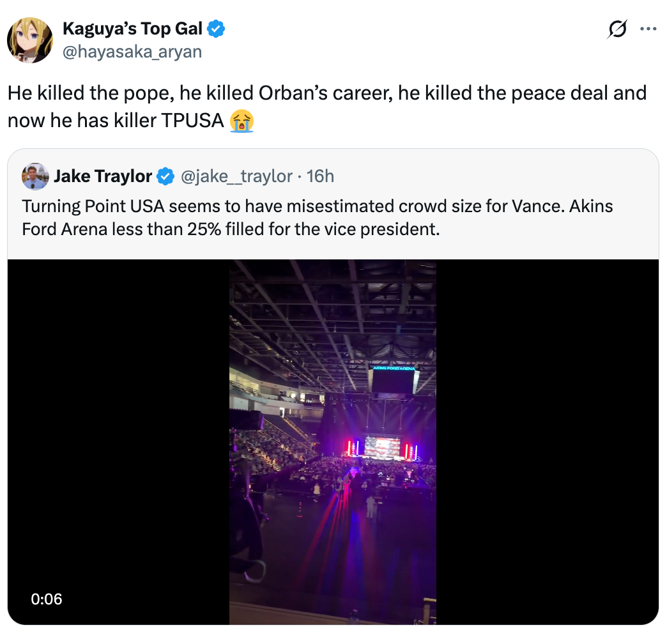Click the crying emoji in the tweet
The width and height of the screenshot is (667, 644).
(x=242, y=121)
